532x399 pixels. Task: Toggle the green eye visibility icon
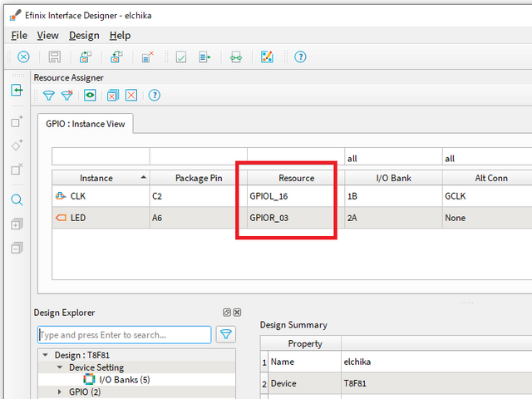[90, 96]
